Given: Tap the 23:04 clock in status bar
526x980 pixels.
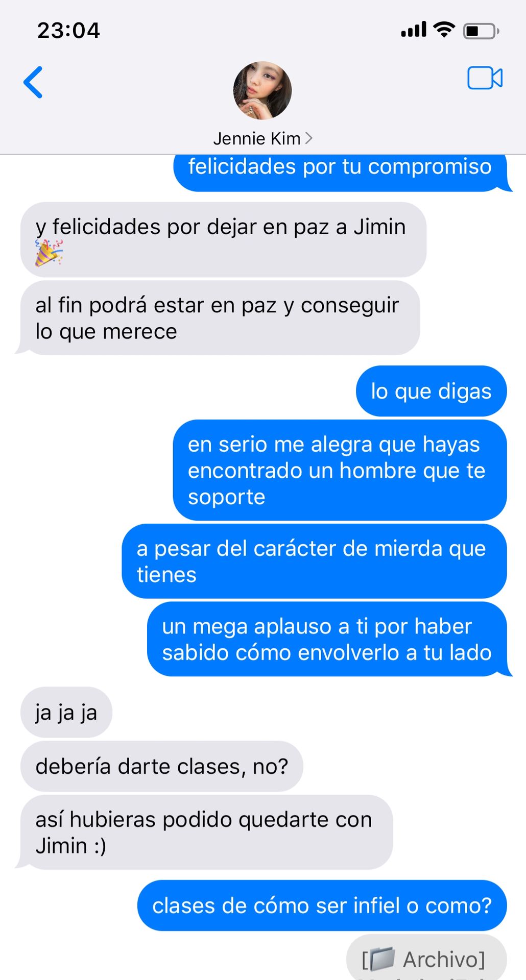Looking at the screenshot, I should coord(68,30).
